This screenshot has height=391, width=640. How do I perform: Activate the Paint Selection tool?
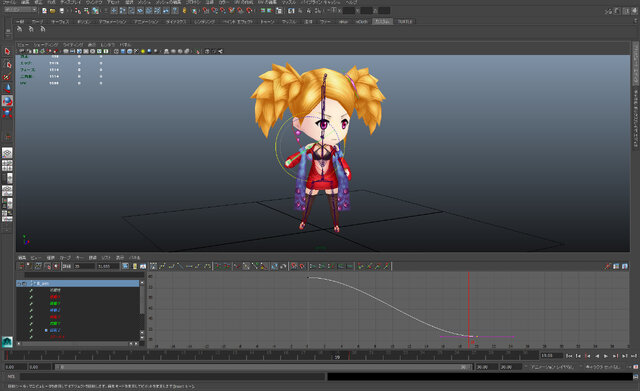[x=7, y=76]
